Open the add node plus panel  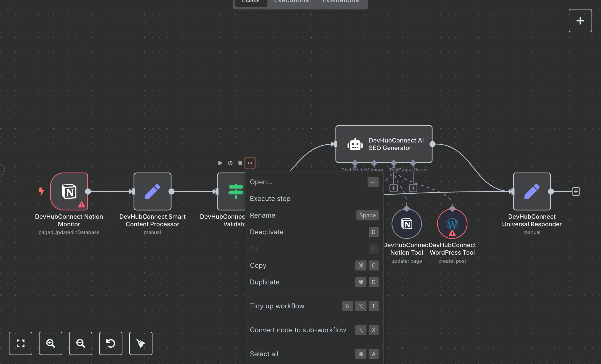[580, 20]
